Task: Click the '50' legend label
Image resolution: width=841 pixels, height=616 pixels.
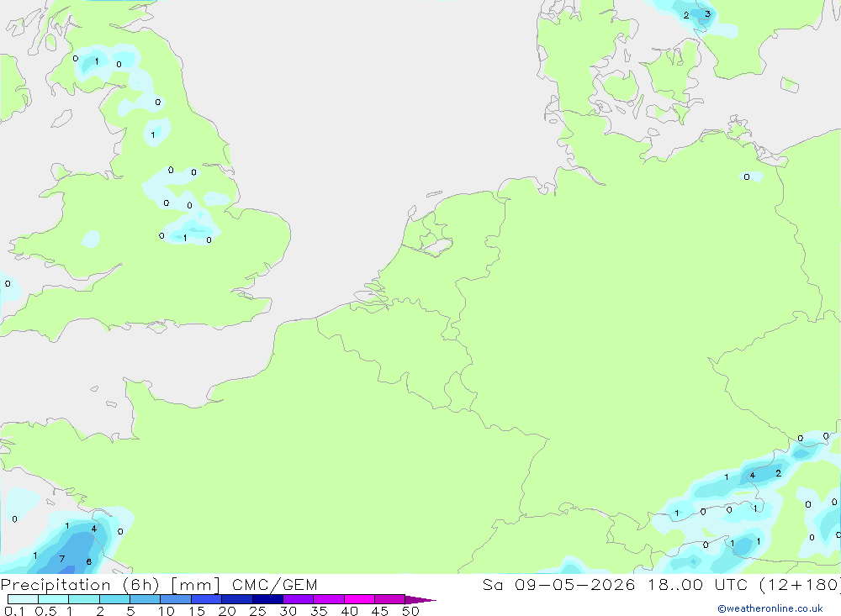Action: pos(410,611)
